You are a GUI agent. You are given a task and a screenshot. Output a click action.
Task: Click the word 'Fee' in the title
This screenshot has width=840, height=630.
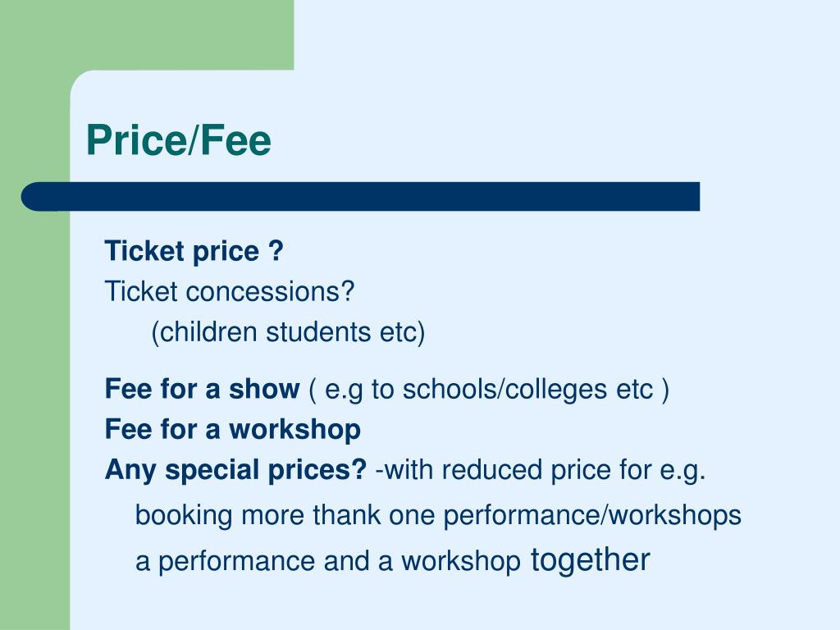[235, 140]
